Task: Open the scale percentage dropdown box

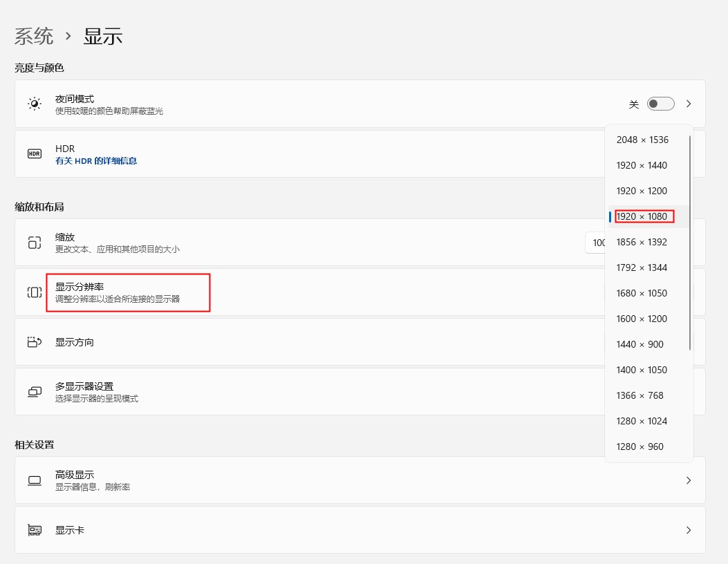Action: tap(595, 243)
